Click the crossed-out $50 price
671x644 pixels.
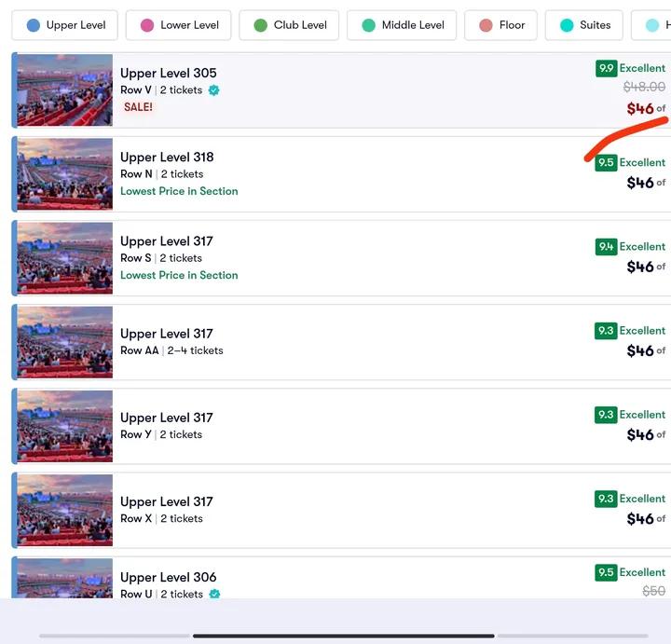(654, 592)
